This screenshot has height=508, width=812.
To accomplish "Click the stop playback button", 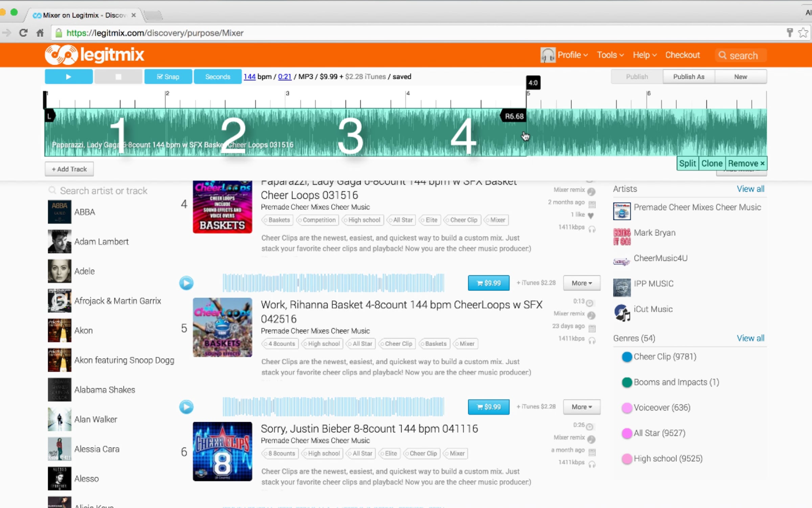I will point(118,77).
